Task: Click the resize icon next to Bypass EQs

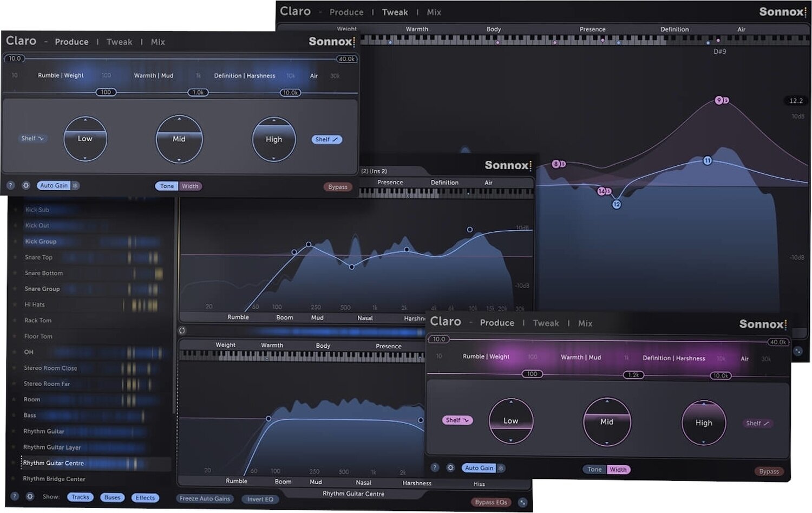Action: click(522, 503)
